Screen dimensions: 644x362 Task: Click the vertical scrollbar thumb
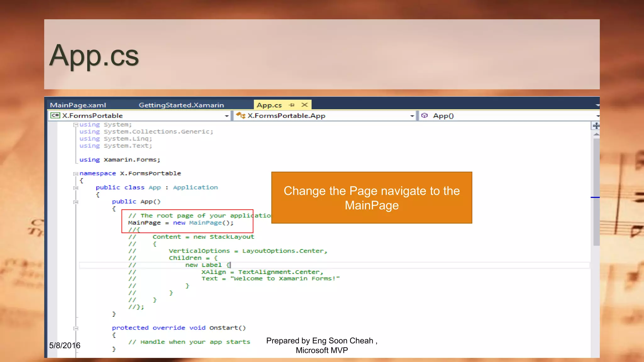point(596,192)
